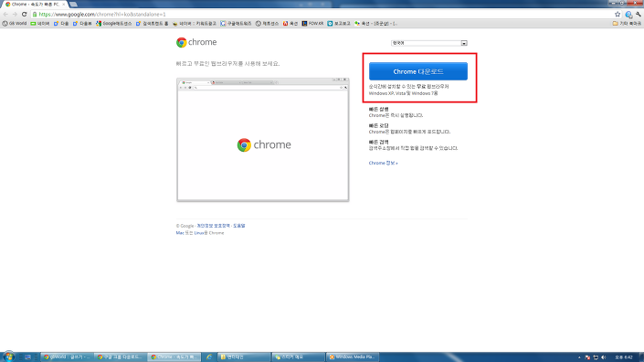
Task: Click the volume speaker tray icon
Action: point(604,357)
